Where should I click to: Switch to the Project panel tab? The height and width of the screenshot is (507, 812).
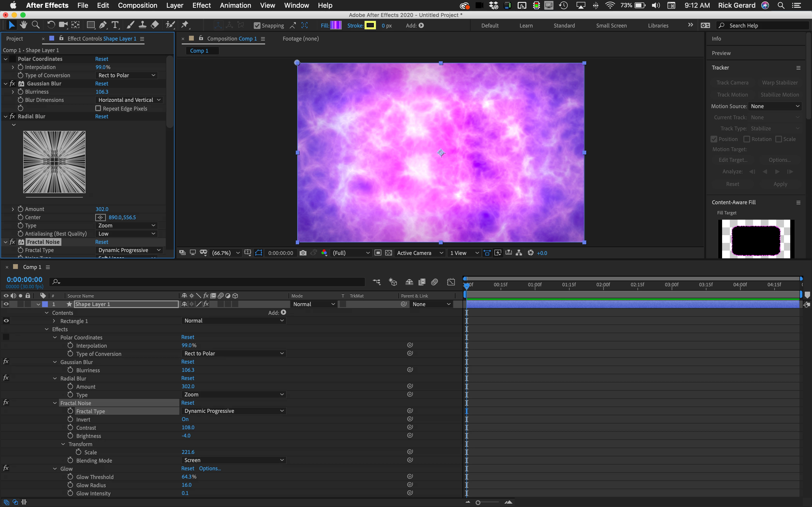[x=15, y=39]
